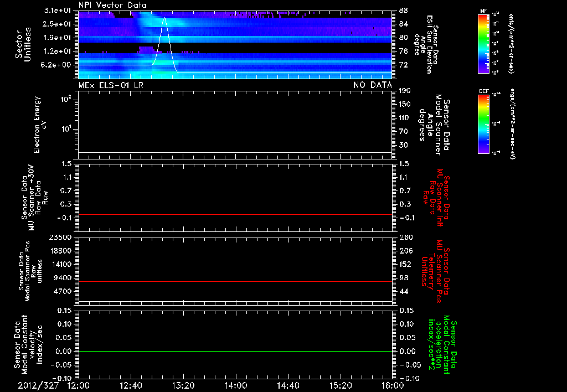This screenshot has width=567, height=392.
Task: Click the green 'Model Constant acceleration' title
Action: pyautogui.click(x=442, y=345)
